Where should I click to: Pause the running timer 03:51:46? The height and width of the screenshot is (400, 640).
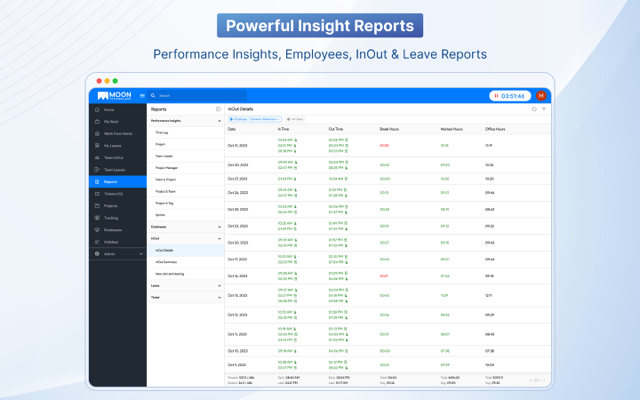[x=496, y=96]
